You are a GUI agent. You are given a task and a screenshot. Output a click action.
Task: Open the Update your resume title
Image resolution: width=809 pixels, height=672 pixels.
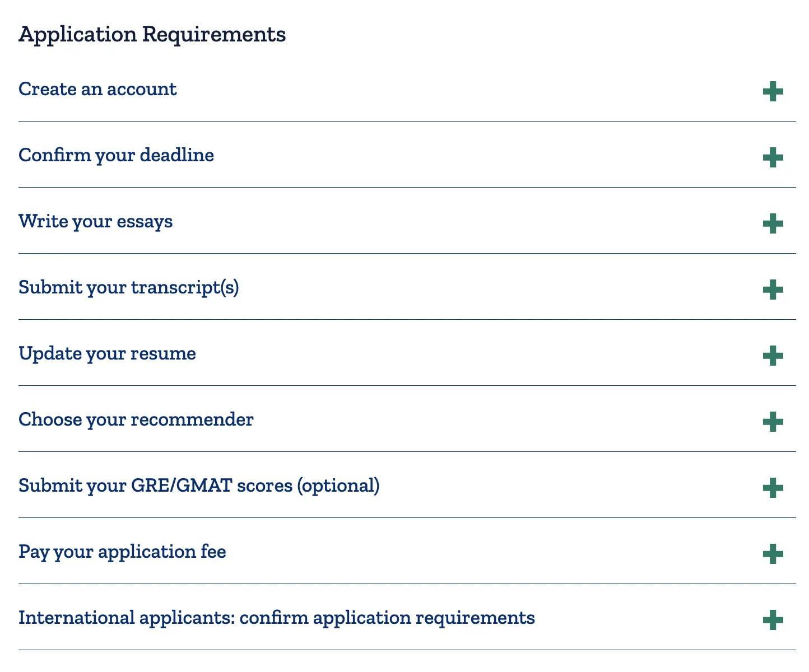[107, 353]
